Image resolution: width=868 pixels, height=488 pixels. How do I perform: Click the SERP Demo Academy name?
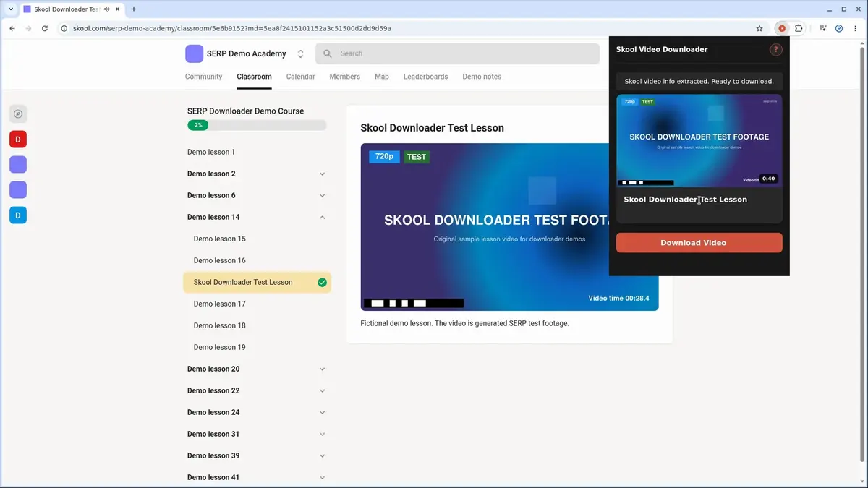point(247,54)
